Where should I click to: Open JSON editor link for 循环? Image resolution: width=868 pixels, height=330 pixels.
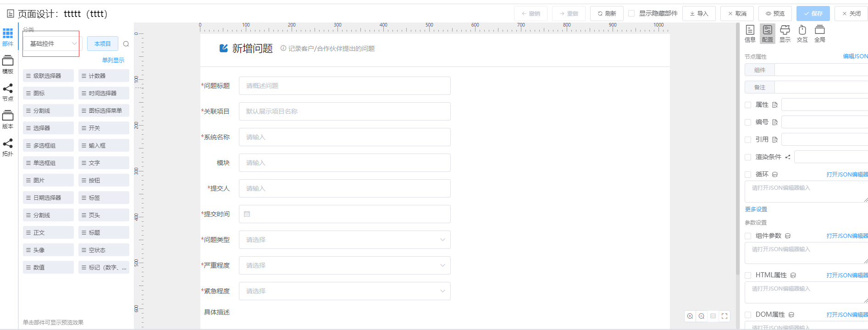[847, 175]
